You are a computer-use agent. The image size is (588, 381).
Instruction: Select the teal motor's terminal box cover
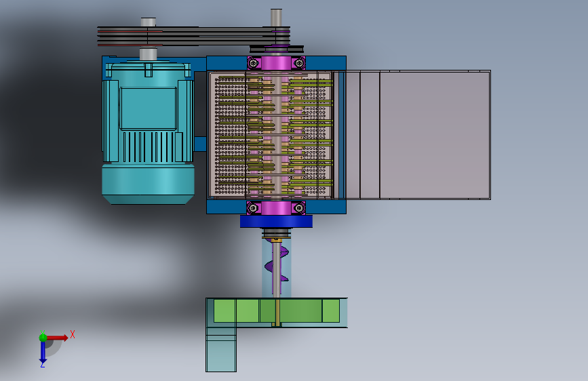click(x=148, y=108)
